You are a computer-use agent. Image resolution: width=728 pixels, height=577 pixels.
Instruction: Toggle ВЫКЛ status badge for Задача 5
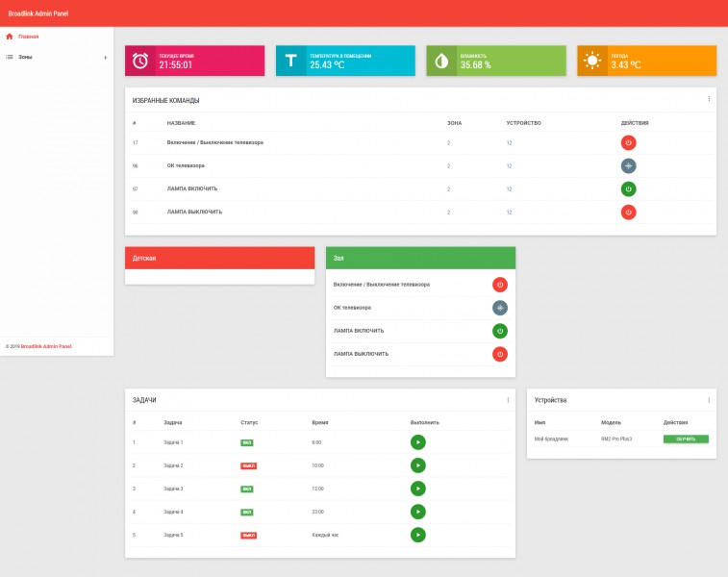248,536
